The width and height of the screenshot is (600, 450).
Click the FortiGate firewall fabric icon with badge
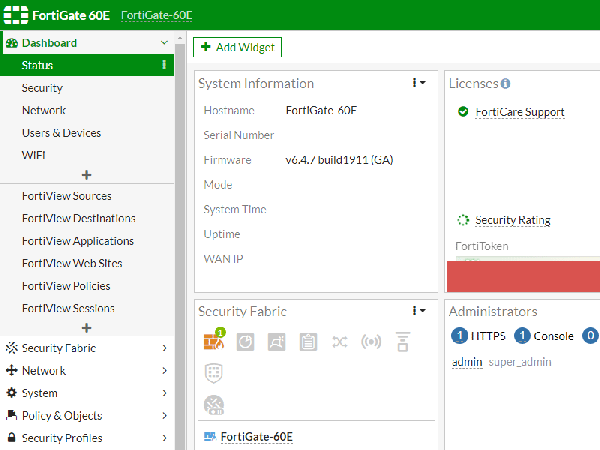(x=214, y=340)
